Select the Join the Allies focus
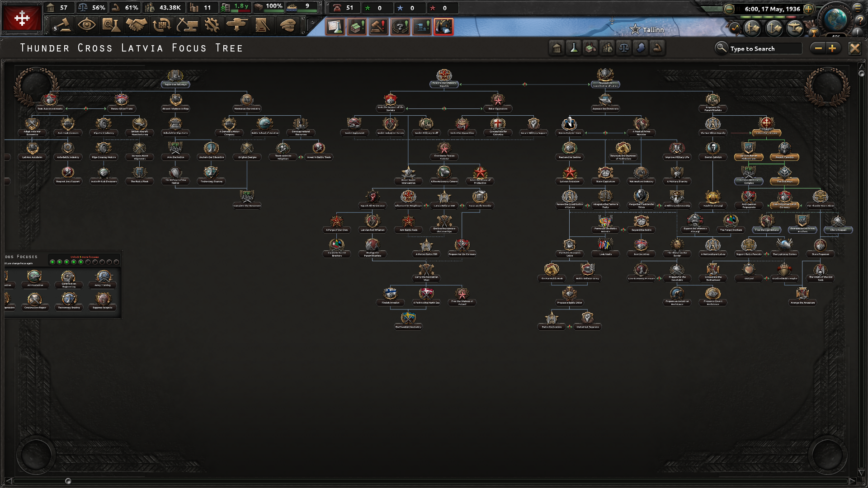 [x=641, y=248]
